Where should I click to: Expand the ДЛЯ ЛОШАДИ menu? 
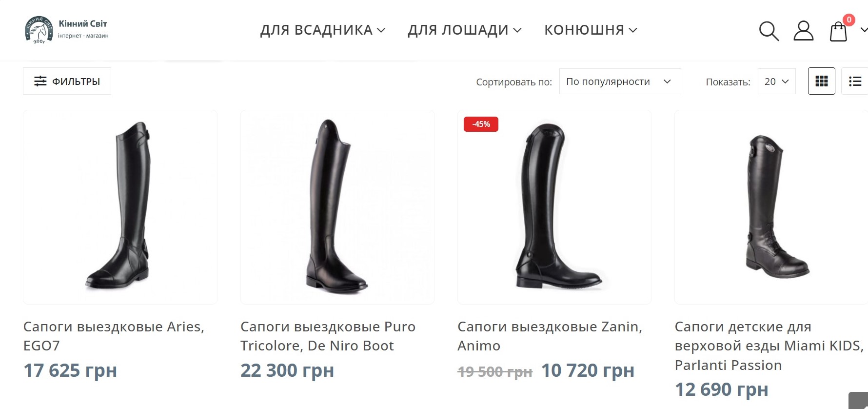[x=465, y=30]
